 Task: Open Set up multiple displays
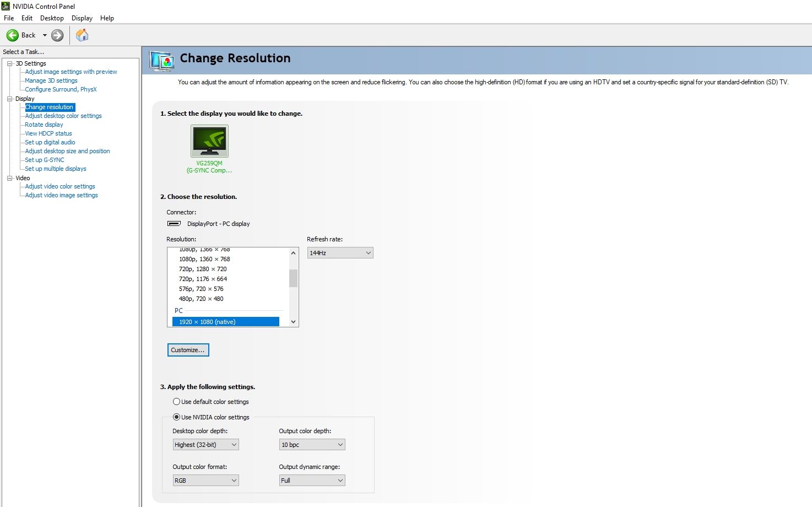56,169
